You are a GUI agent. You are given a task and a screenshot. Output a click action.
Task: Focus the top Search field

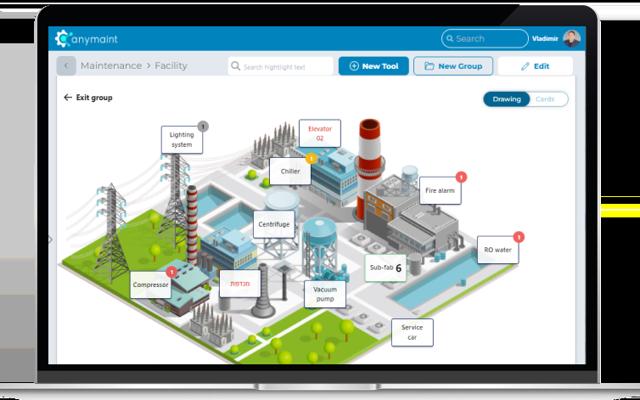pos(484,38)
